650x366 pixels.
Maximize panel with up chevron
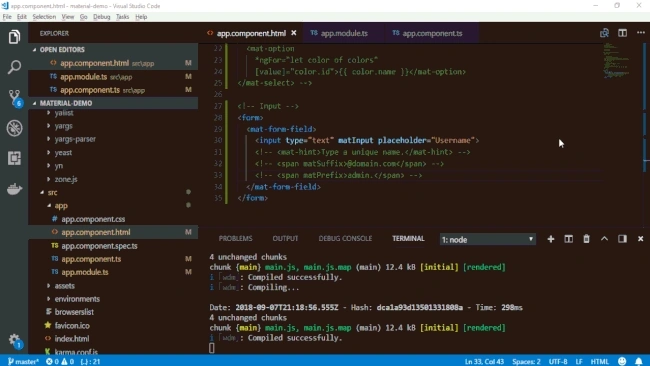604,239
